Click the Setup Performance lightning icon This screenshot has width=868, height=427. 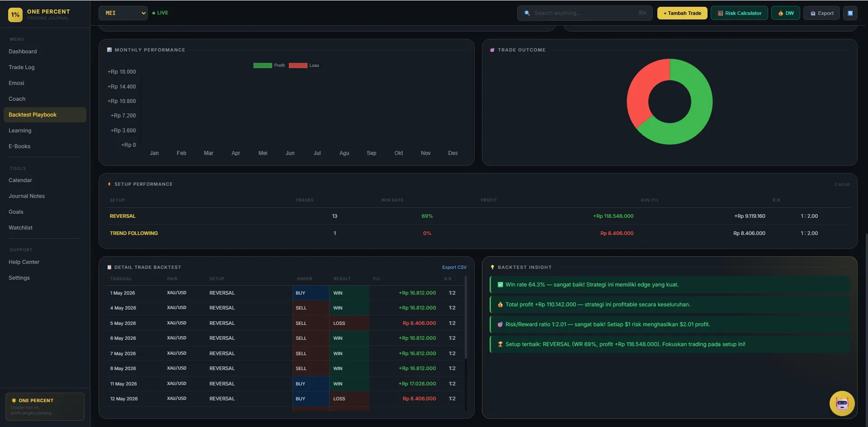point(109,184)
